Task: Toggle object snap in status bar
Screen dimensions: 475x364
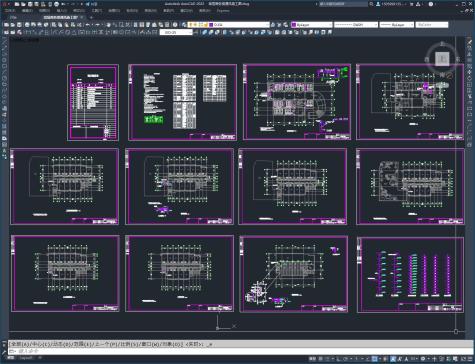Action: click(x=374, y=359)
